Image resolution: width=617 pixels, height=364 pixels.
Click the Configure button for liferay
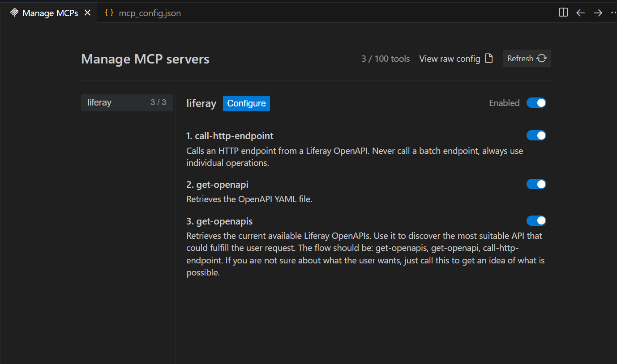pos(246,103)
